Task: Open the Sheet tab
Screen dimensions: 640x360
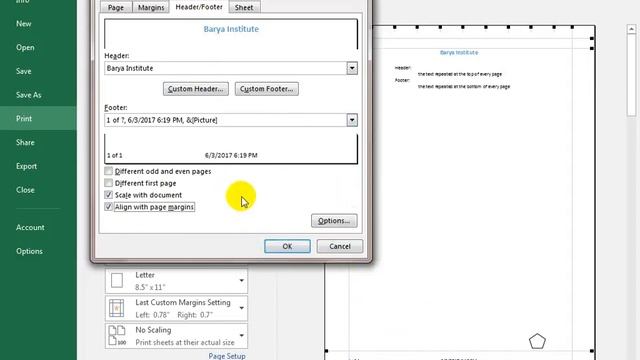Action: point(244,7)
